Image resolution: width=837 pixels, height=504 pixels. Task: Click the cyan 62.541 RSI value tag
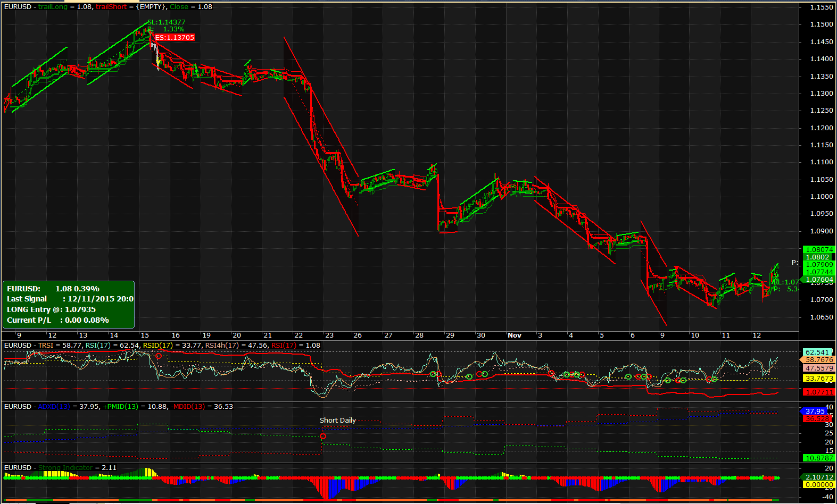[x=817, y=352]
